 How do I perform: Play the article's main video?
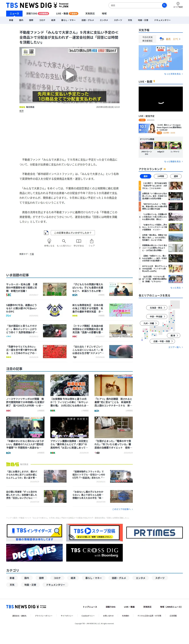69,75
